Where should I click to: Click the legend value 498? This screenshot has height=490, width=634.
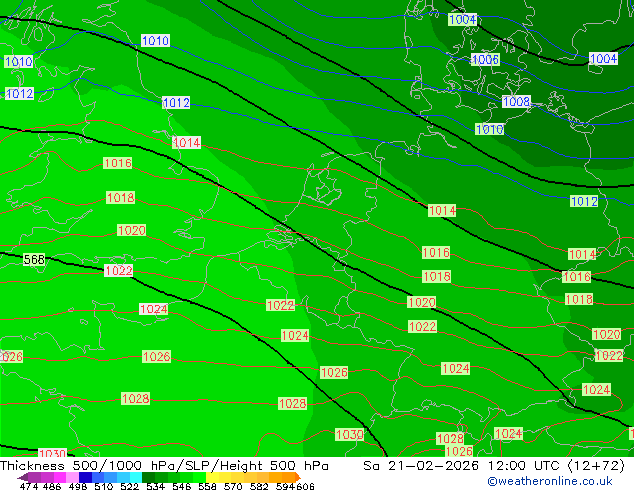point(78,486)
